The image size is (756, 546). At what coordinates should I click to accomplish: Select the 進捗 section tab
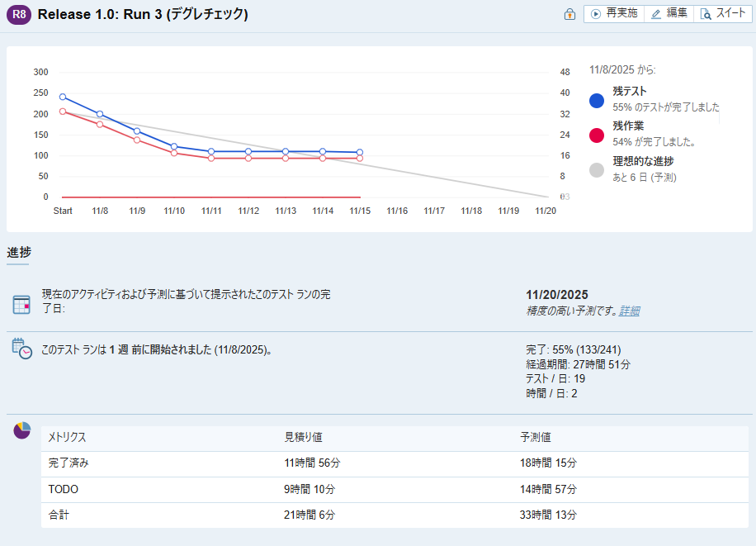[18, 252]
